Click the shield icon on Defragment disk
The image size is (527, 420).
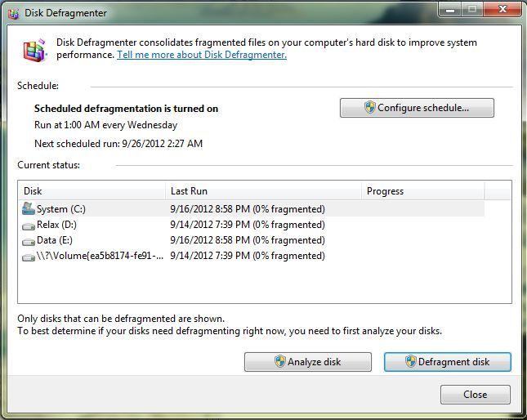coord(410,361)
